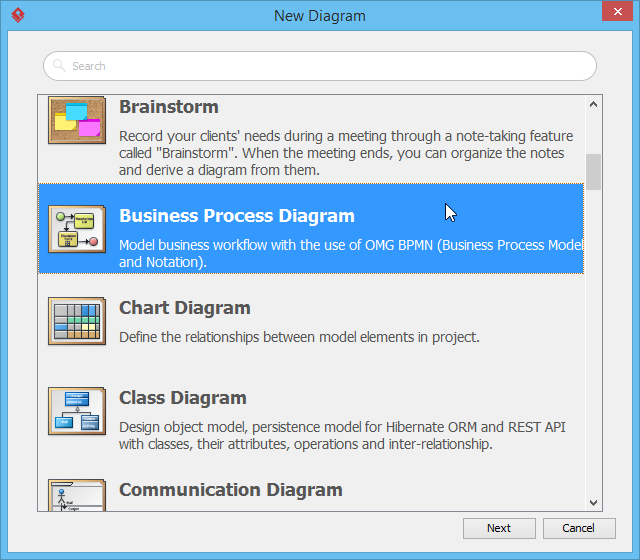Screen dimensions: 640x560
Task: Click the Brainstorm corkboard icon
Action: (x=77, y=120)
